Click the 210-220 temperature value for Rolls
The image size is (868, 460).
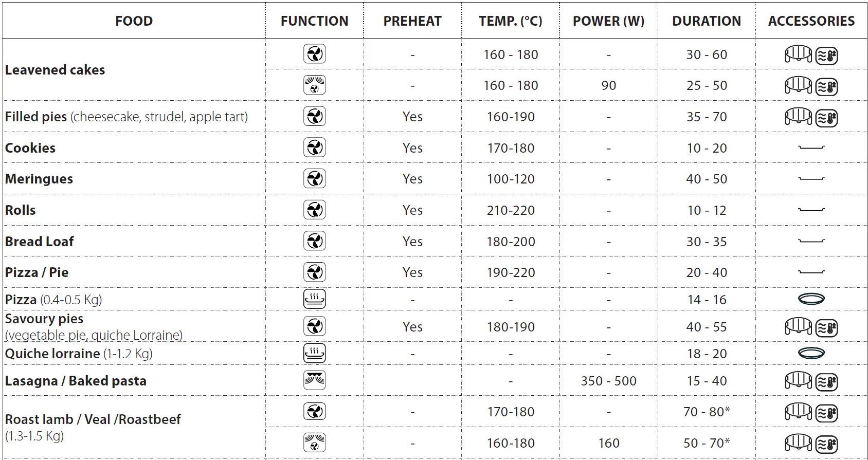click(x=511, y=210)
